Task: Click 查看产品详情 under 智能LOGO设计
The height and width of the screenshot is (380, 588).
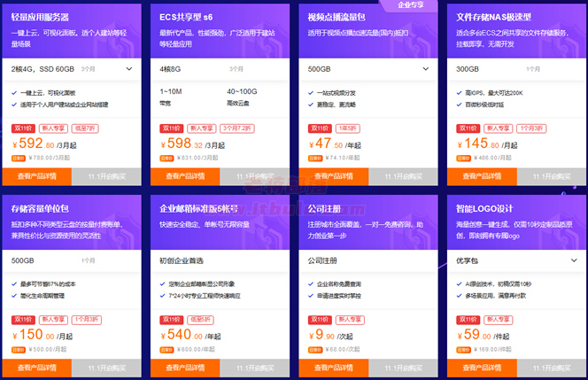Action: (482, 368)
